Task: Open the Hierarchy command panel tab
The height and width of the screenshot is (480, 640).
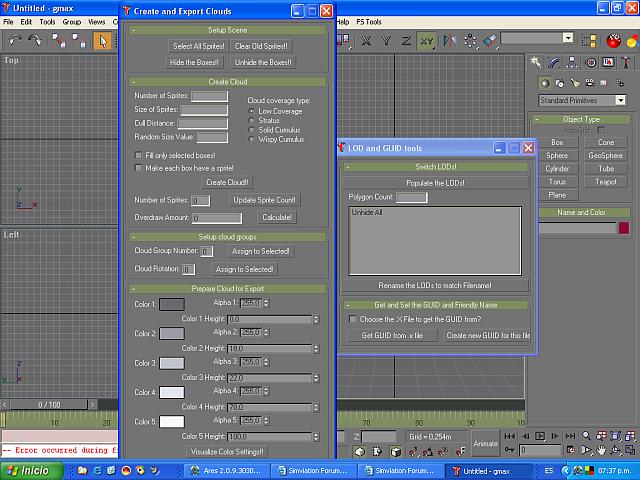Action: [x=573, y=63]
